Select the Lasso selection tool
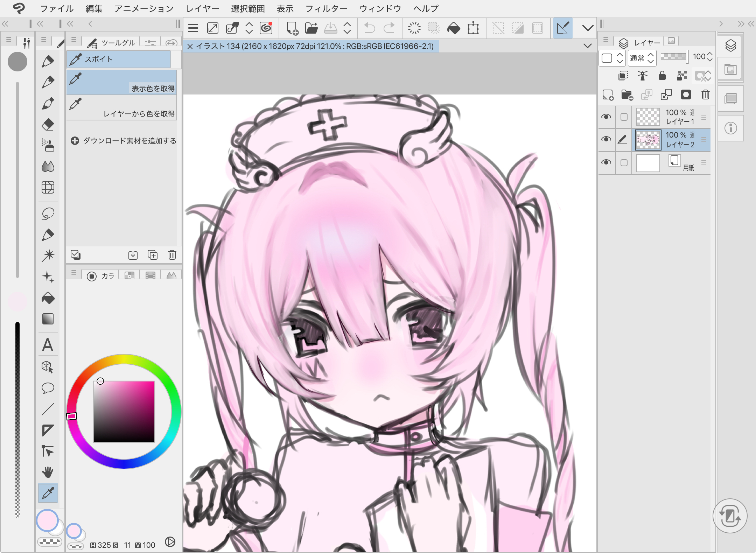756x553 pixels. [x=48, y=213]
